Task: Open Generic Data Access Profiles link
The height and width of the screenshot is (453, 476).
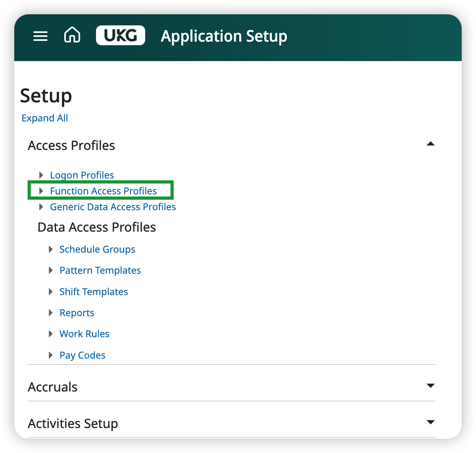Action: (x=113, y=207)
